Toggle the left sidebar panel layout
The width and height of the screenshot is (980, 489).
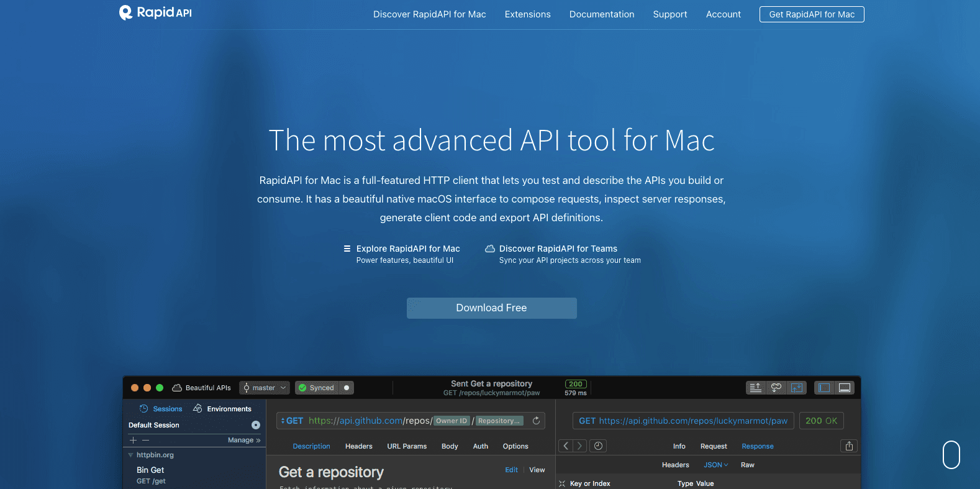(824, 388)
